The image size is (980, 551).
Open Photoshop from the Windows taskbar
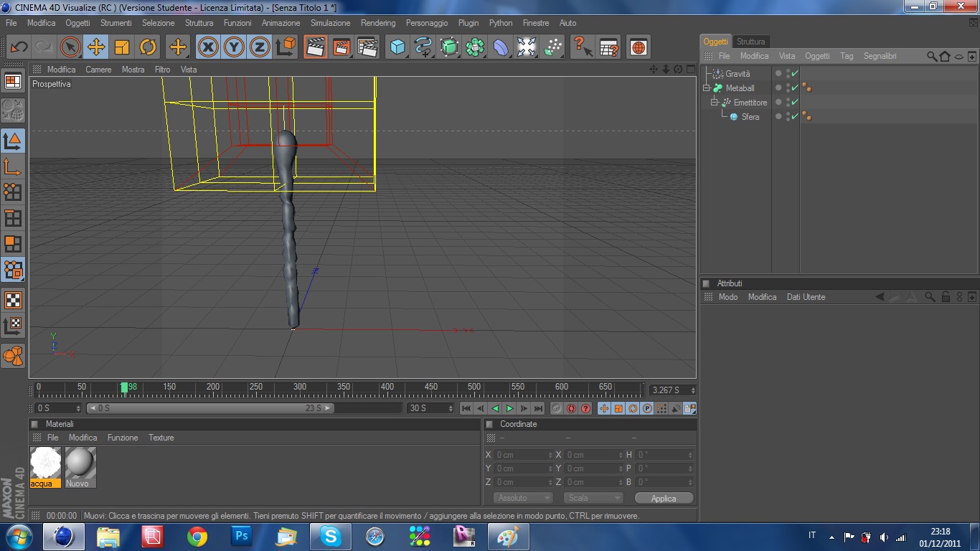pyautogui.click(x=242, y=536)
